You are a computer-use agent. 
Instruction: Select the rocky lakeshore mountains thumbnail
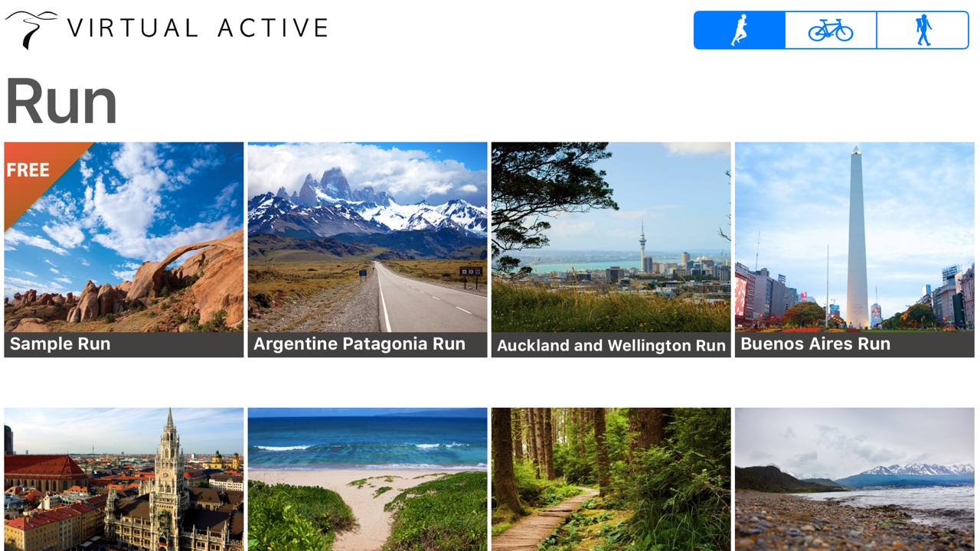coord(854,479)
